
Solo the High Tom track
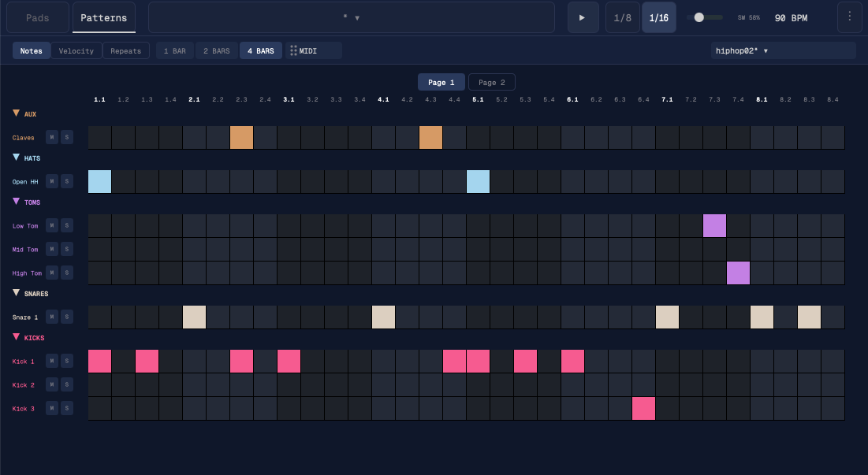pos(67,273)
